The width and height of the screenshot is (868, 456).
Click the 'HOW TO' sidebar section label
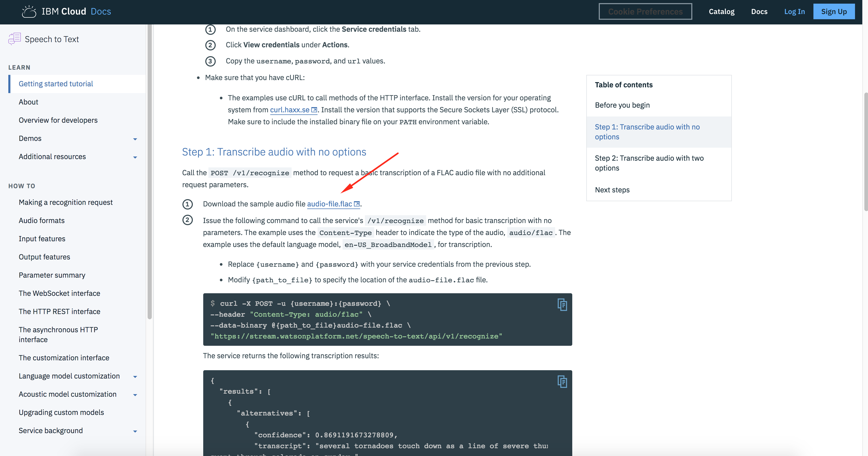pos(22,186)
